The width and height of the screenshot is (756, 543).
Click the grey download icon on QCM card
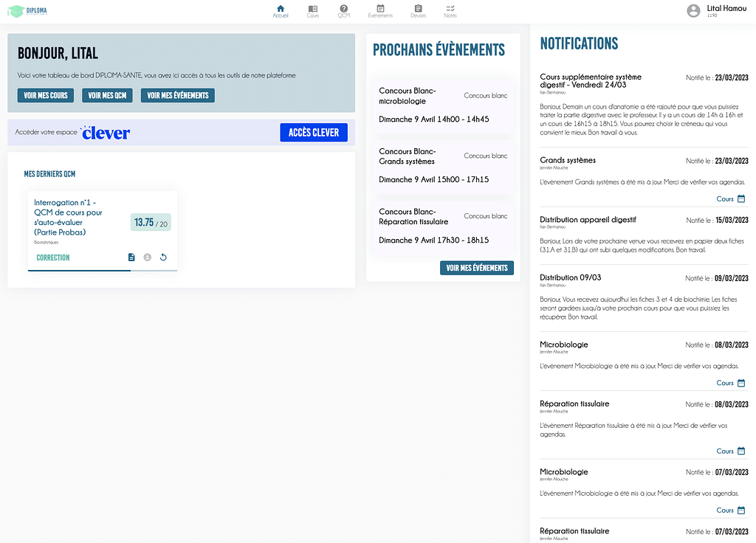147,257
